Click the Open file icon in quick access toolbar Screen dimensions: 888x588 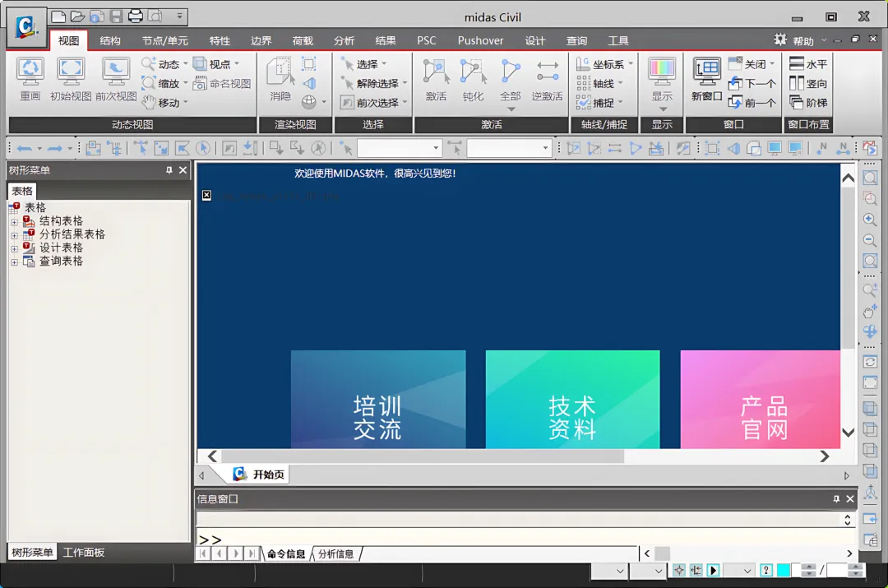coord(77,16)
